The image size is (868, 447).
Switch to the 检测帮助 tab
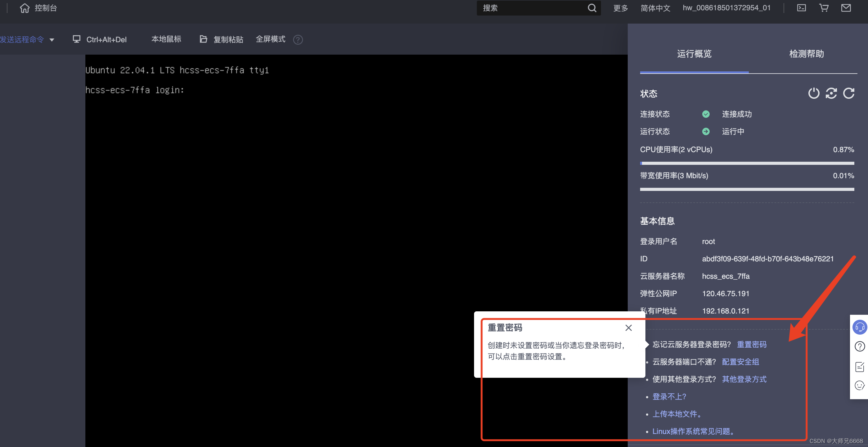coord(806,54)
